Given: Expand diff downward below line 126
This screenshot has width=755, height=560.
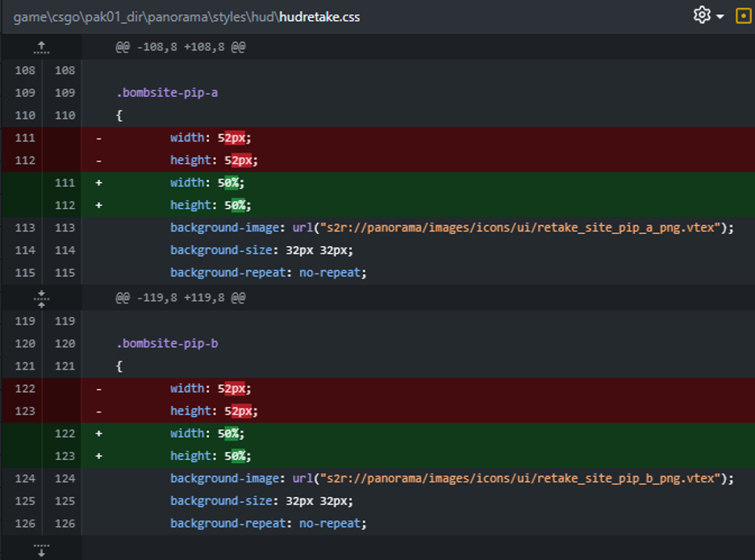Looking at the screenshot, I should (41, 549).
